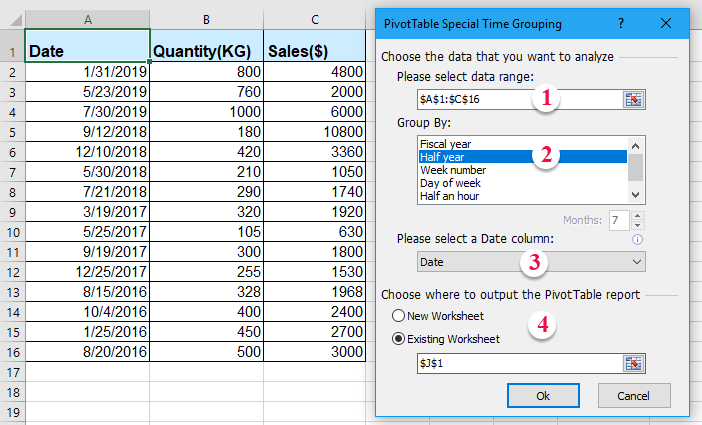Close the PivotTable Special Time Grouping dialog
Screen dimensions: 702x425
[667, 22]
